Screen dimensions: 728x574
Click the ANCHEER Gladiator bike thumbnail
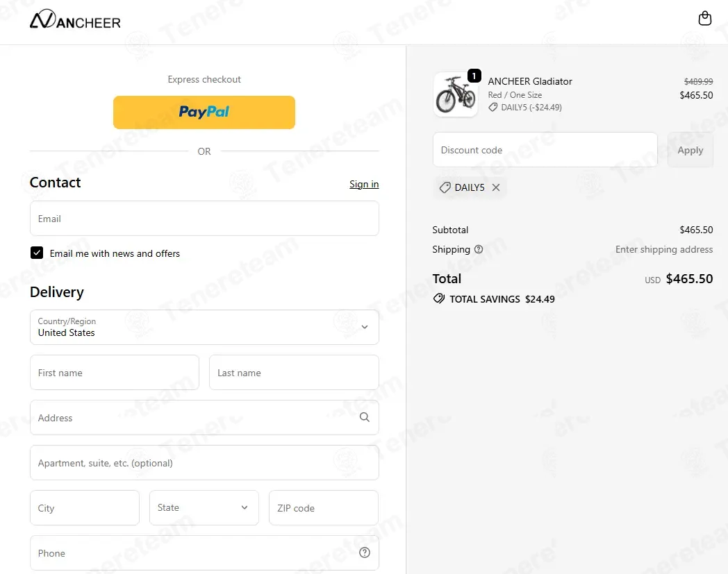click(456, 94)
